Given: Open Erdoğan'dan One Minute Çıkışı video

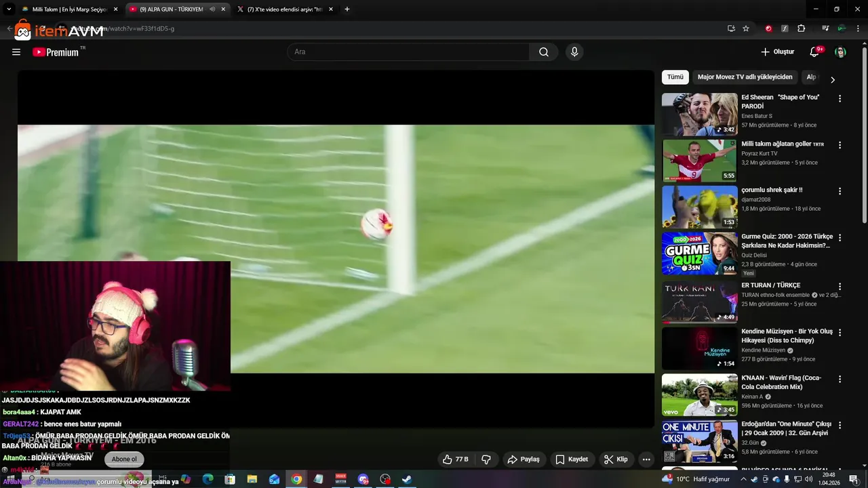Looking at the screenshot, I should (x=786, y=428).
